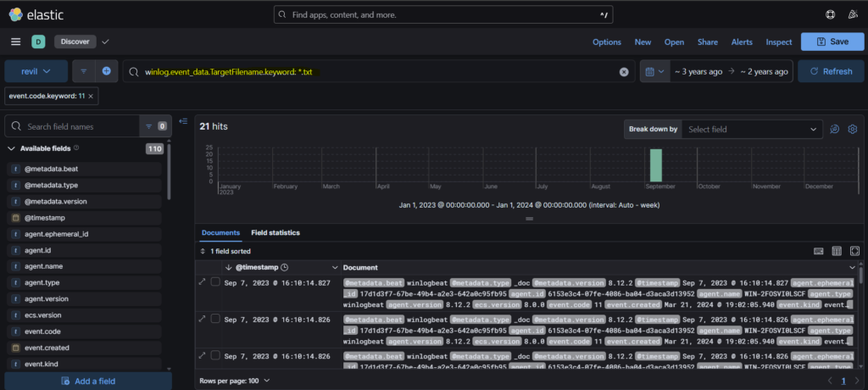
Task: Click the add filter plus icon
Action: coord(107,71)
